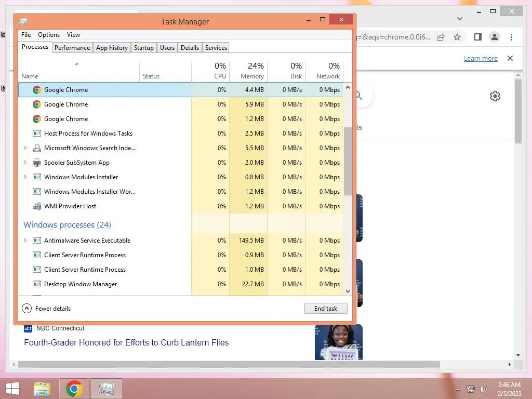532x399 pixels.
Task: Click Spooler SubSystem App printer icon
Action: (37, 163)
